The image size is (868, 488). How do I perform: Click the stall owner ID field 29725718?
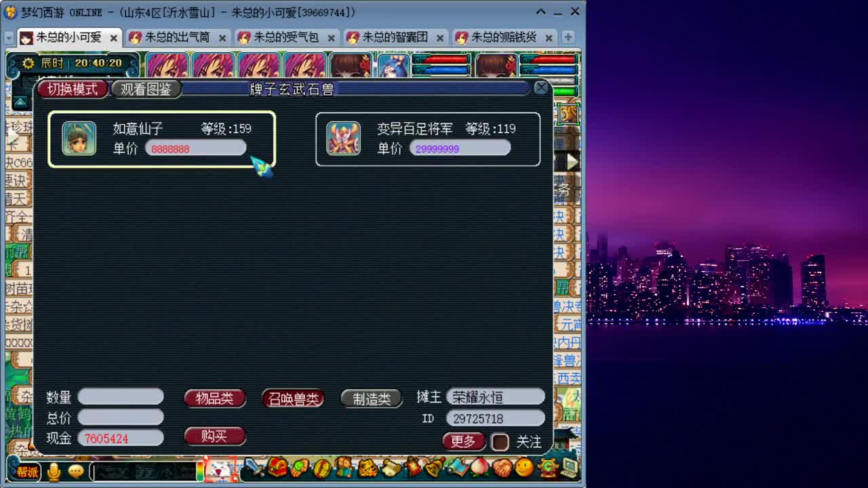click(x=496, y=418)
